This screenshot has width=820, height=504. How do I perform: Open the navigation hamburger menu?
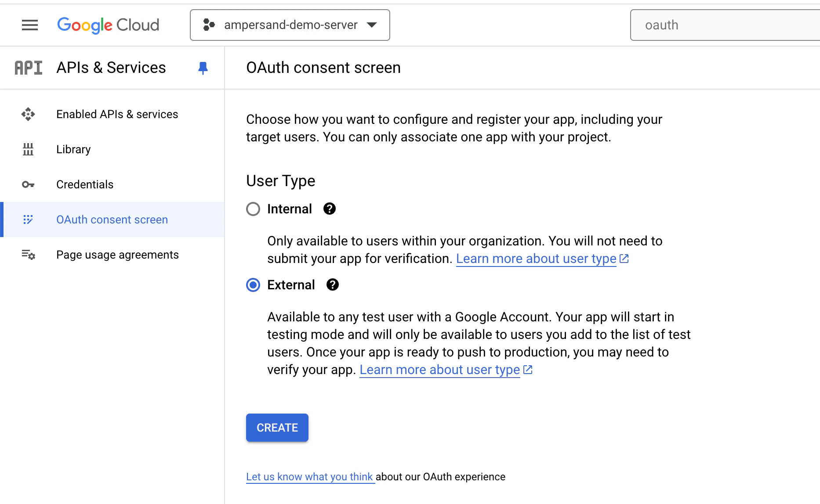[x=29, y=25]
